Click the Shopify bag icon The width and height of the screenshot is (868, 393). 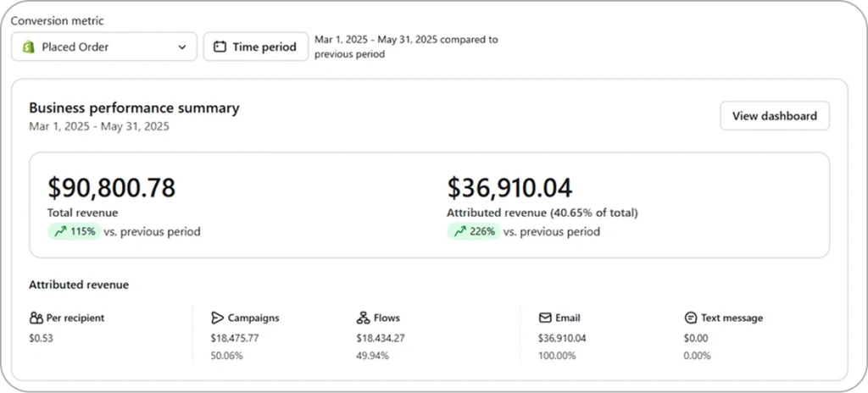[x=27, y=47]
